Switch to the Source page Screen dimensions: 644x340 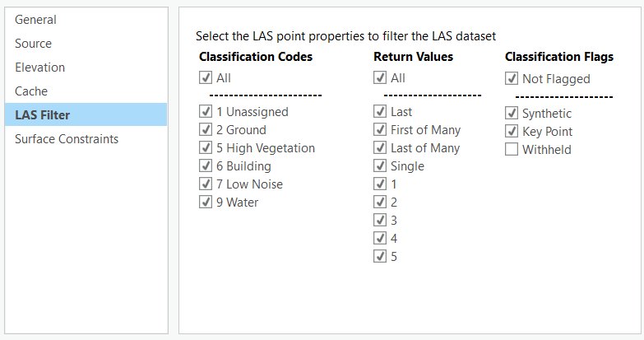pyautogui.click(x=33, y=44)
